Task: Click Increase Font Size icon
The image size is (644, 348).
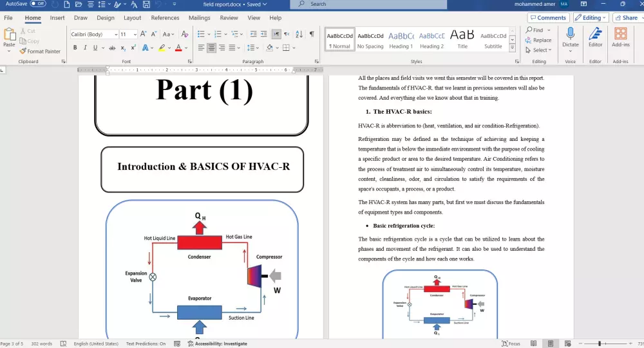Action: [143, 34]
